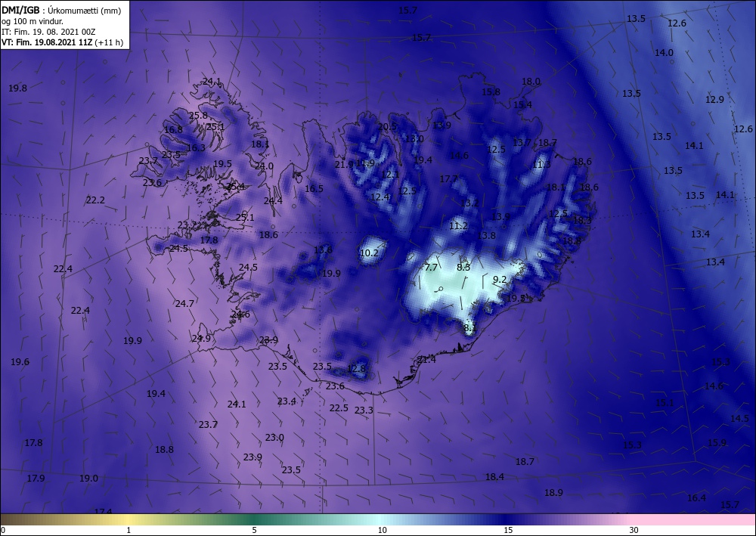Click the 14.0 value in the upper right
Viewport: 756px width, 536px height.
[x=664, y=52]
